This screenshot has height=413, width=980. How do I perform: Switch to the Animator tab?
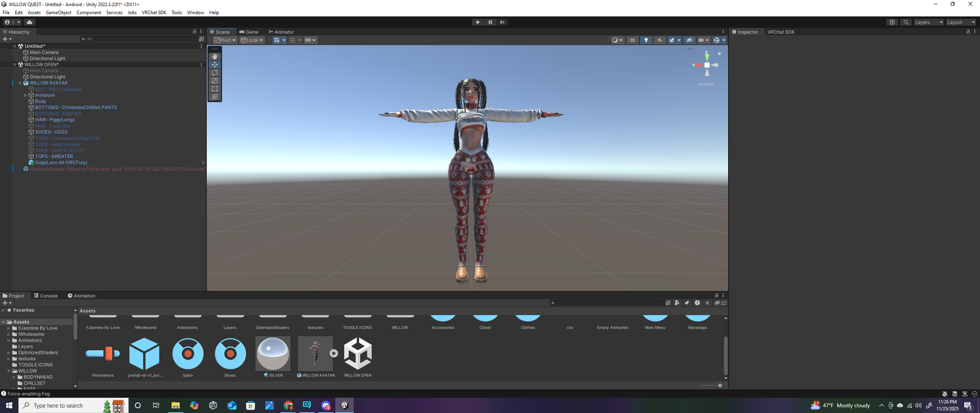281,32
